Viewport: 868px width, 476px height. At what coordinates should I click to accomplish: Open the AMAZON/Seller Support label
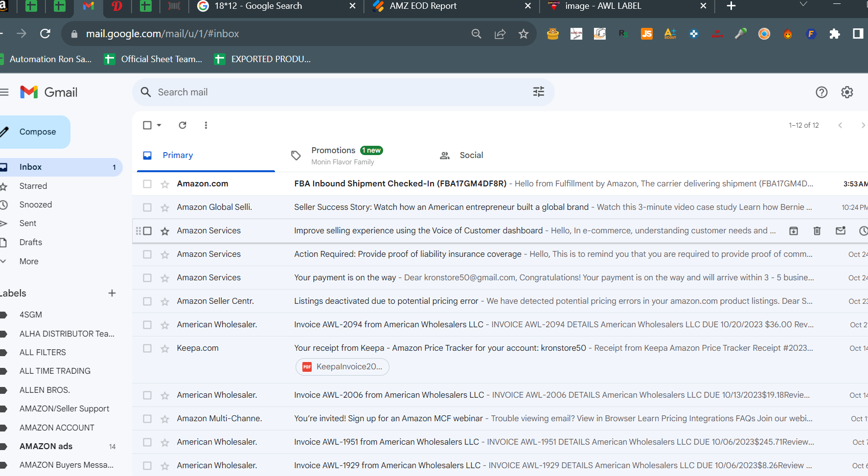(x=64, y=408)
